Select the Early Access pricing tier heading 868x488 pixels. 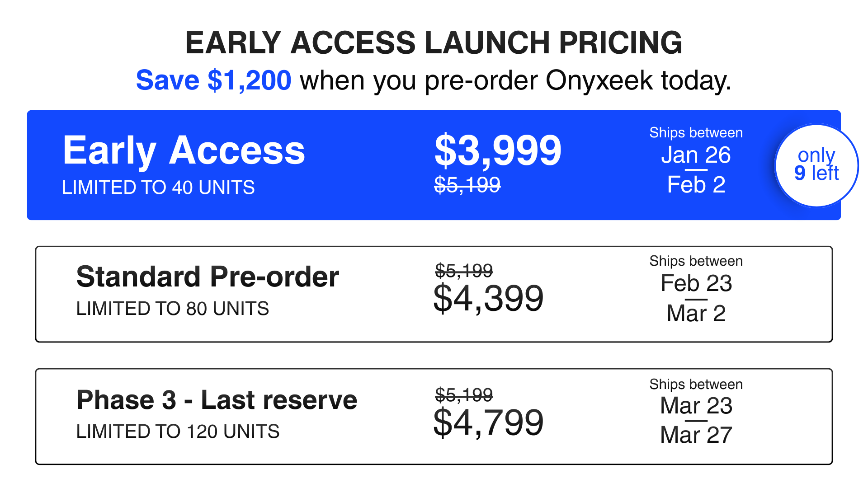(x=184, y=150)
